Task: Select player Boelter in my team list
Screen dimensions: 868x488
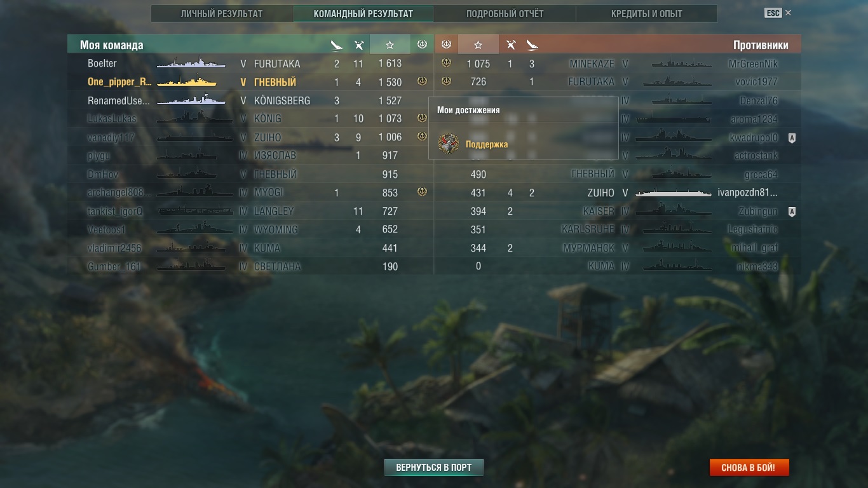Action: 102,64
